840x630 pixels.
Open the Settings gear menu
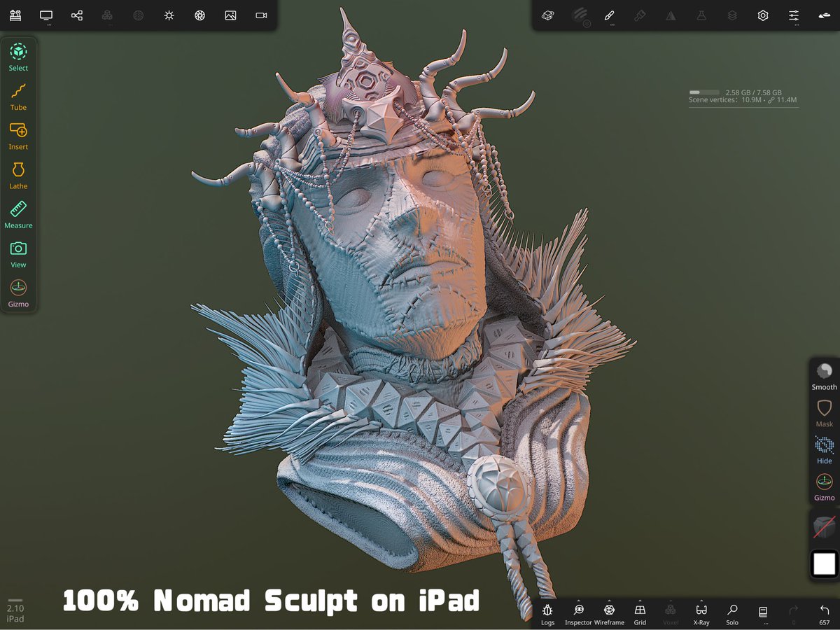(763, 15)
